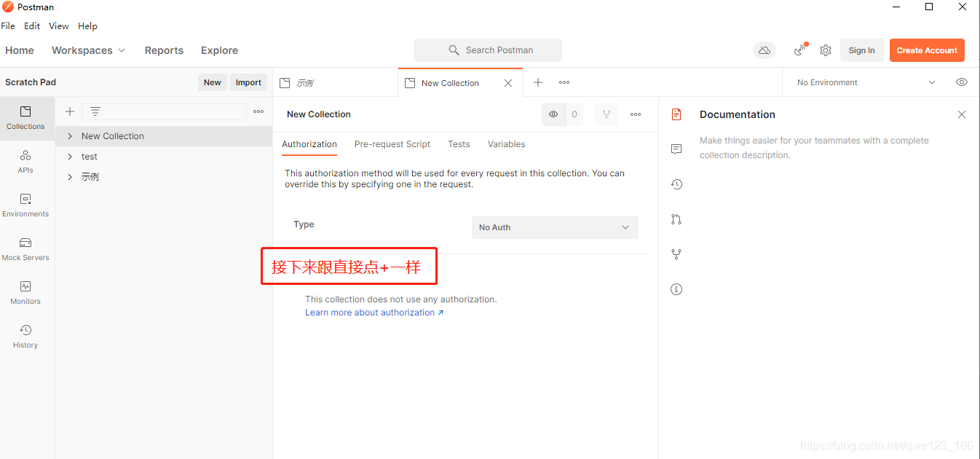
Task: Click the watch count 0 indicator
Action: point(574,114)
